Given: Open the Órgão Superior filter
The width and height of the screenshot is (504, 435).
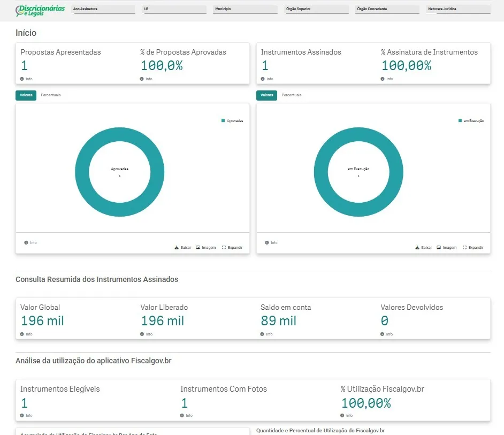Looking at the screenshot, I should click(317, 9).
